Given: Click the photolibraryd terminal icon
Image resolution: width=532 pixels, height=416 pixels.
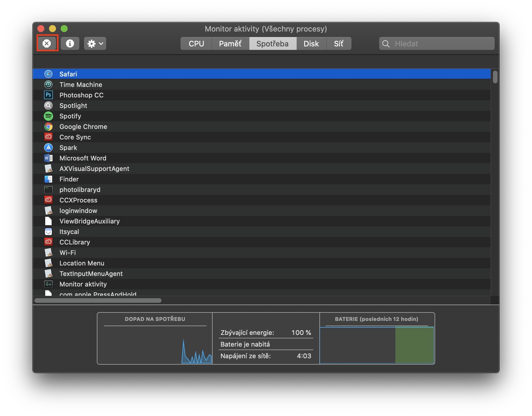Looking at the screenshot, I should tap(48, 190).
